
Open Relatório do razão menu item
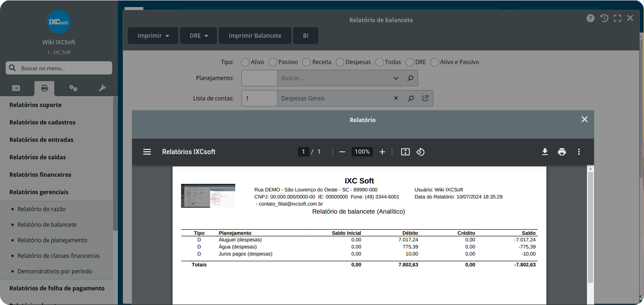click(x=57, y=209)
